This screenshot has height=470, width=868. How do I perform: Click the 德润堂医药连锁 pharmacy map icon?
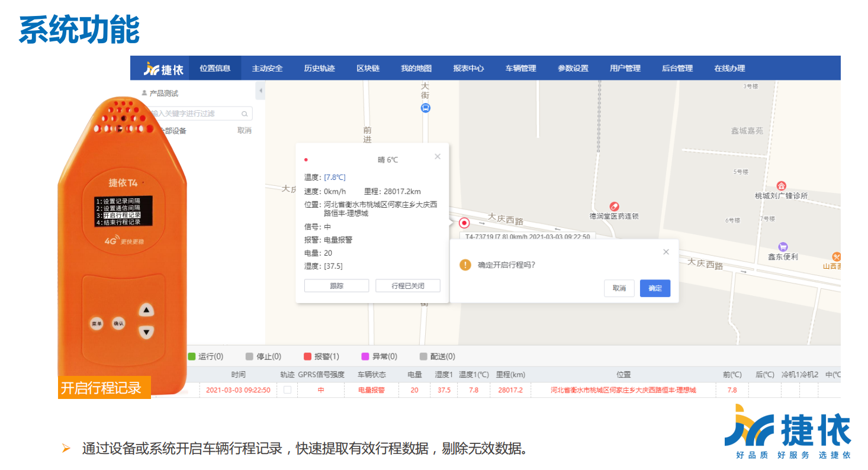614,206
